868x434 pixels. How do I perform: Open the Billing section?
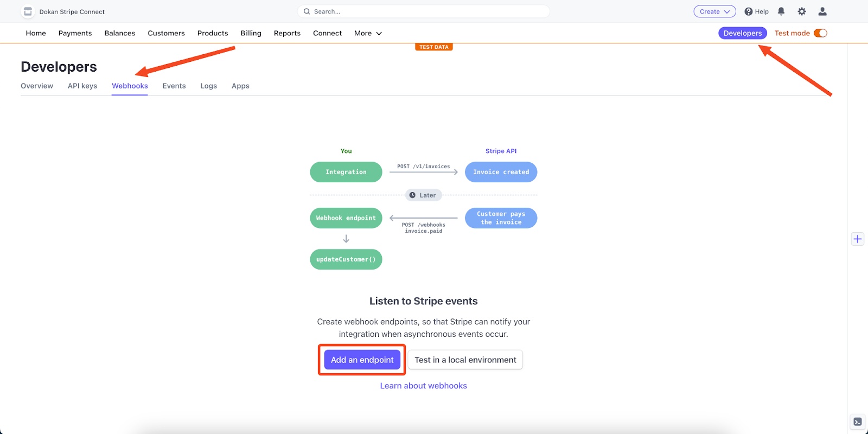[x=251, y=33]
